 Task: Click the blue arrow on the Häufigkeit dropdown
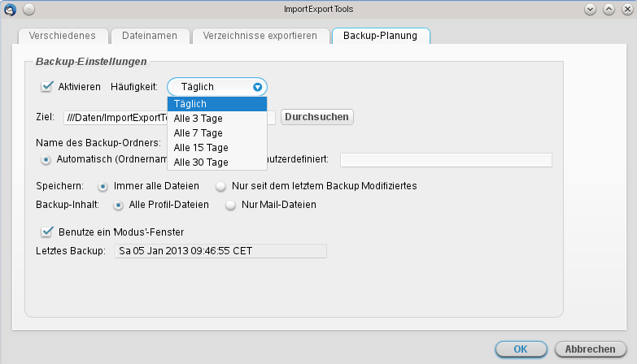258,87
